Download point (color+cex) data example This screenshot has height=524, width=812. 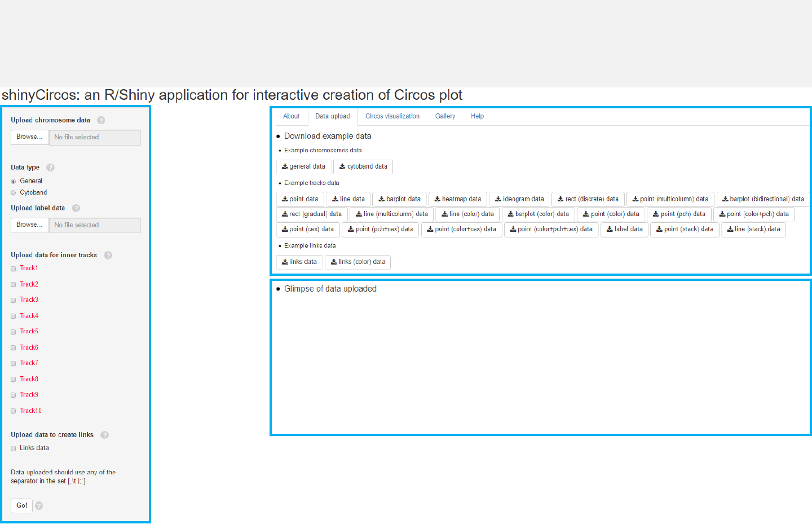click(461, 230)
